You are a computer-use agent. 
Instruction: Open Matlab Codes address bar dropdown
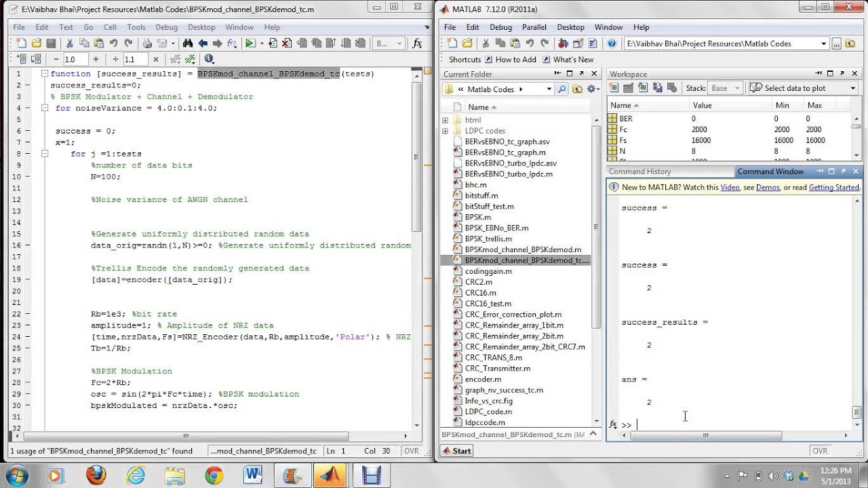click(x=549, y=89)
